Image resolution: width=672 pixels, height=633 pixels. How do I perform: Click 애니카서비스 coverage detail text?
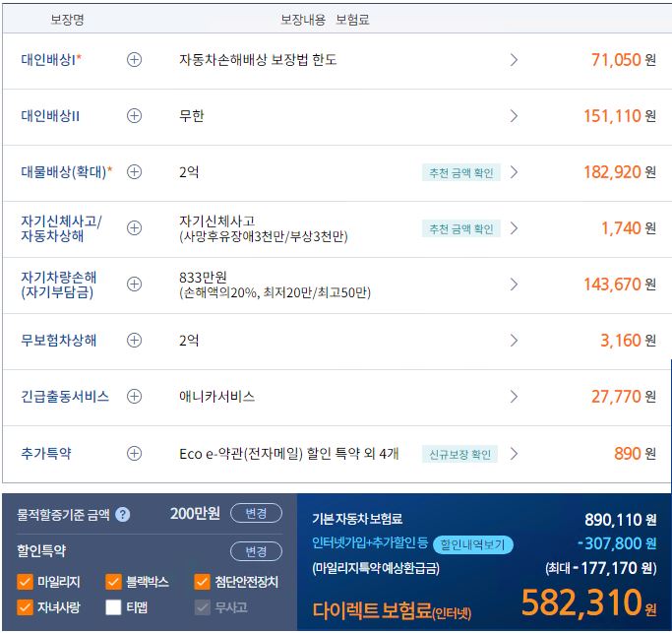pyautogui.click(x=216, y=397)
